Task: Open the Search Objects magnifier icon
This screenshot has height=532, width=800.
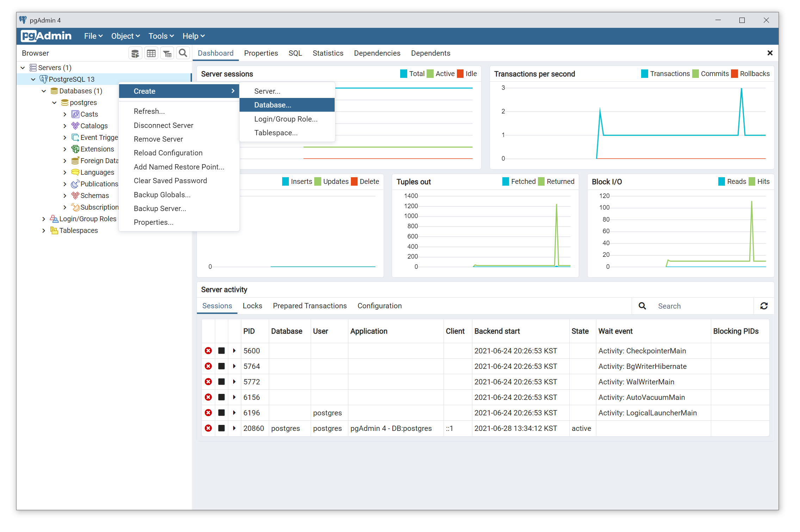Action: click(183, 53)
